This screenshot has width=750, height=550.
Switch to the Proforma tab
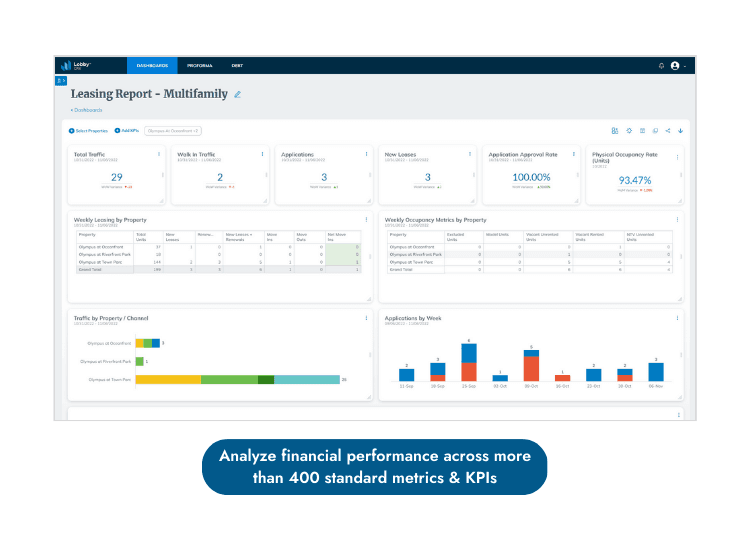199,66
